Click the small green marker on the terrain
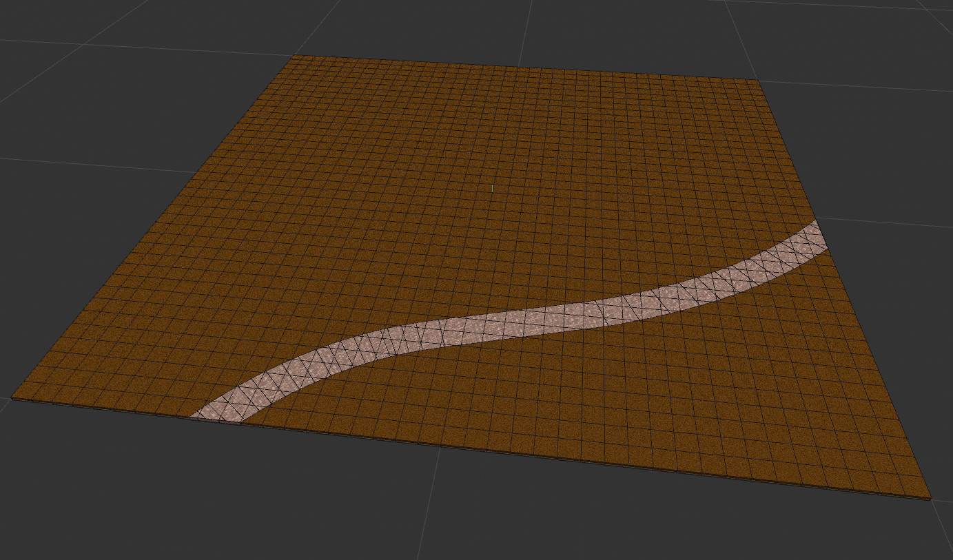This screenshot has width=953, height=560. pyautogui.click(x=492, y=188)
